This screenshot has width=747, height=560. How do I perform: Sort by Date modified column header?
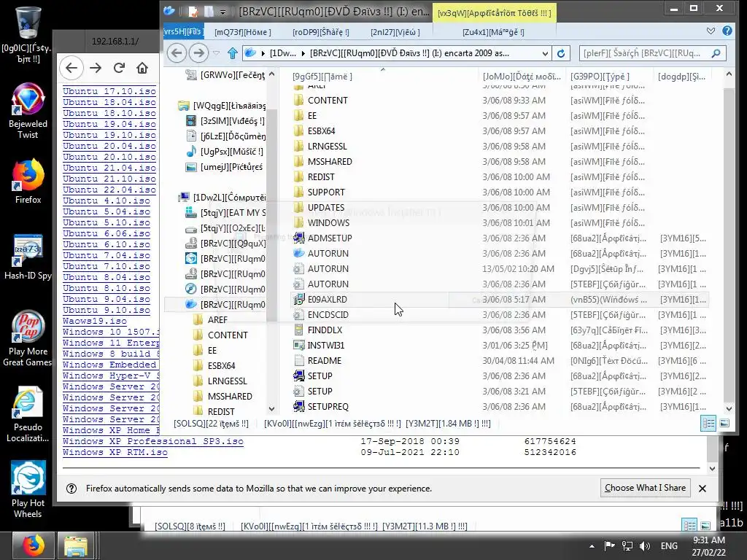[522, 76]
